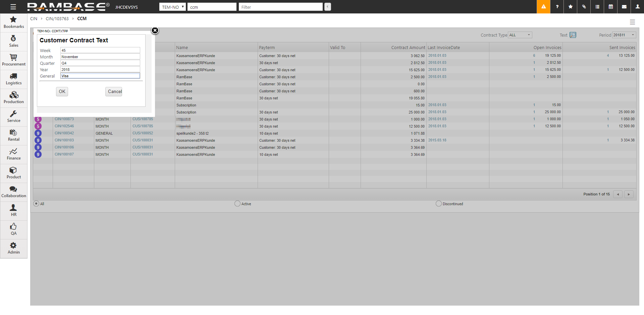Open the Finance menu in sidebar
Screen dimensions: 644x315
click(x=14, y=154)
